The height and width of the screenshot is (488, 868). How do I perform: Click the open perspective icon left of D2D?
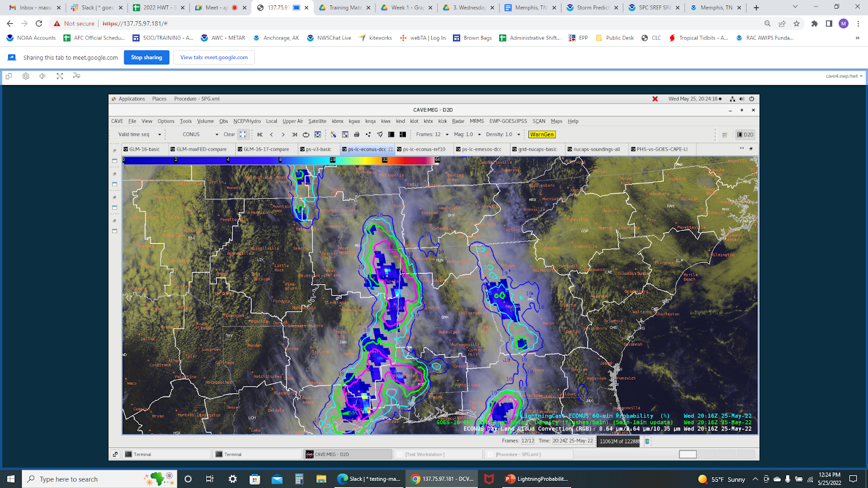(724, 134)
